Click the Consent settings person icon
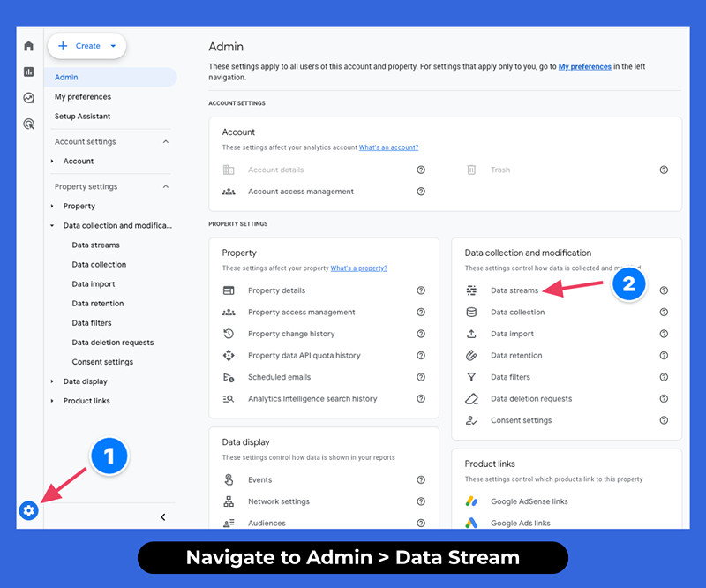This screenshot has width=706, height=588. click(471, 420)
